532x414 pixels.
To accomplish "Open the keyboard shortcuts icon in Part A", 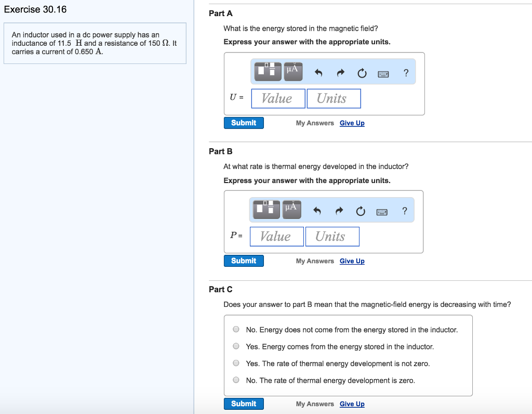I will [x=383, y=74].
